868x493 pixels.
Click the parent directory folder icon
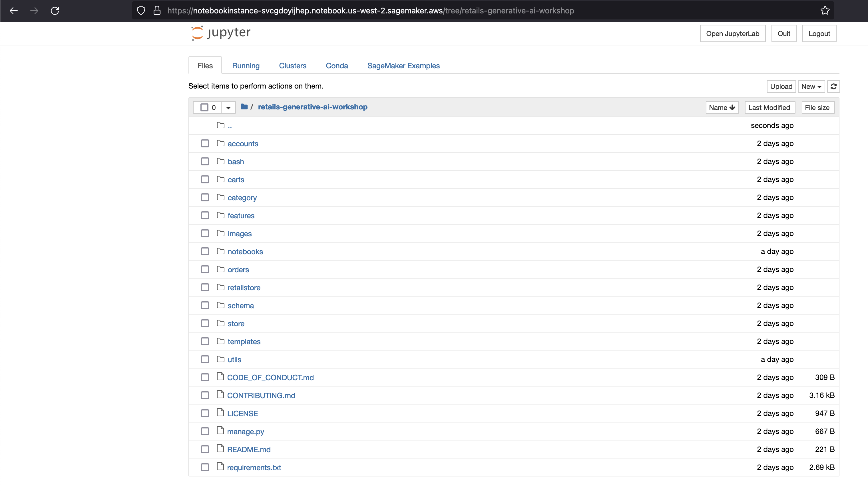221,126
